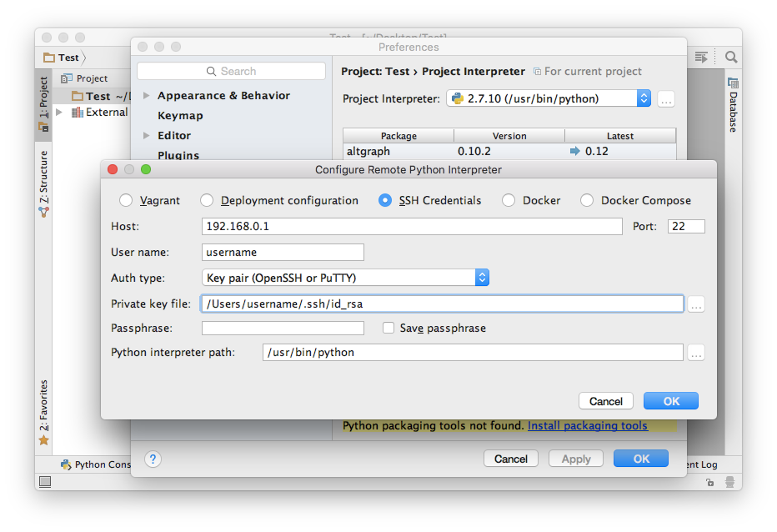
Task: Click Install packaging tools link
Action: tap(587, 425)
